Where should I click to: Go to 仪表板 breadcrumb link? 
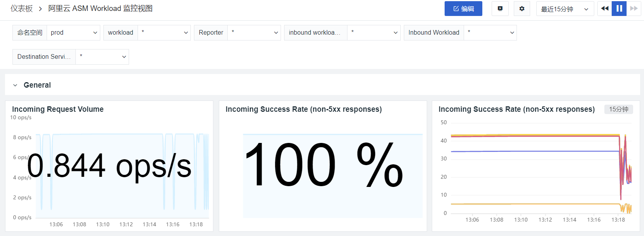pyautogui.click(x=22, y=9)
